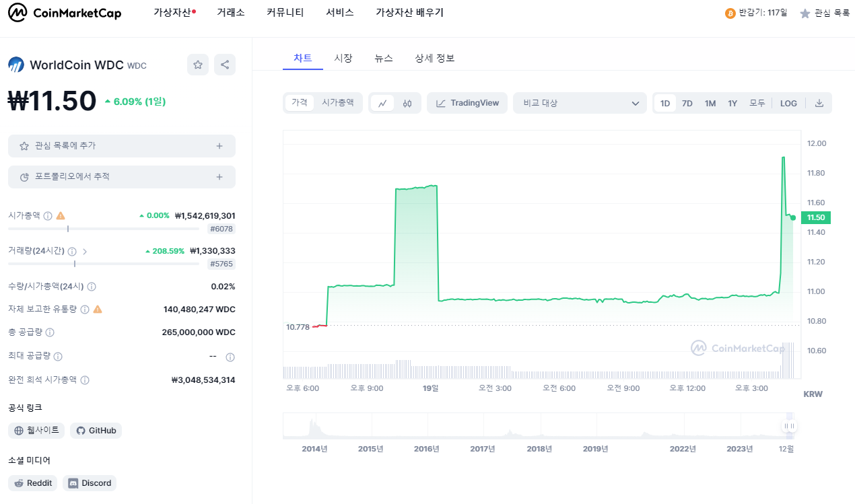The width and height of the screenshot is (855, 504).
Task: Click info icon beside 완전 희석 시가총액
Action: pyautogui.click(x=85, y=380)
